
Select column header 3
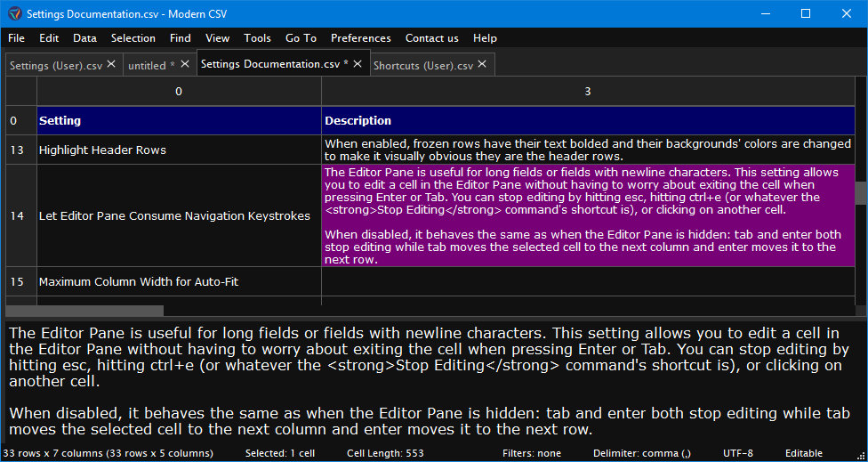pyautogui.click(x=588, y=92)
